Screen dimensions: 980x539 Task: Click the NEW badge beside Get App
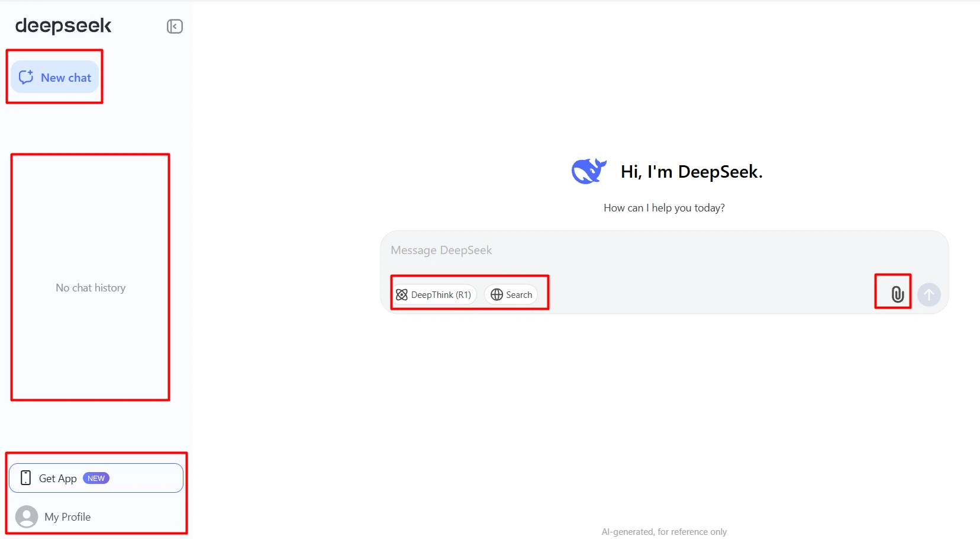pyautogui.click(x=96, y=478)
